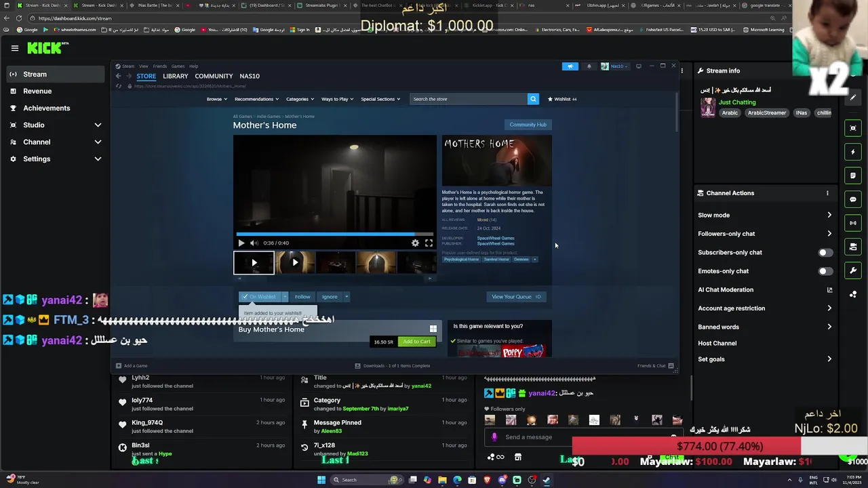
Task: Switch to Steam COMMUNITY tab
Action: (214, 76)
